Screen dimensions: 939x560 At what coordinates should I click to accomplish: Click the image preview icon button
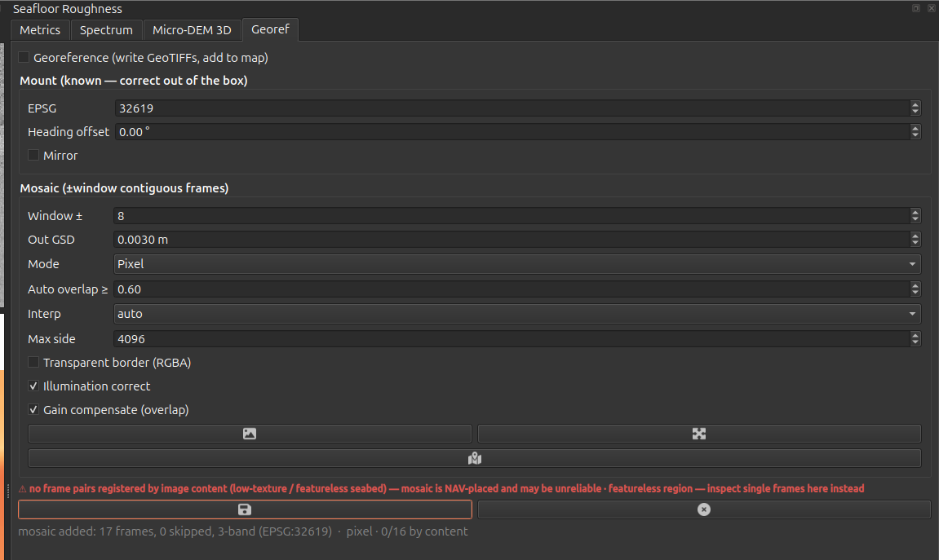[250, 434]
